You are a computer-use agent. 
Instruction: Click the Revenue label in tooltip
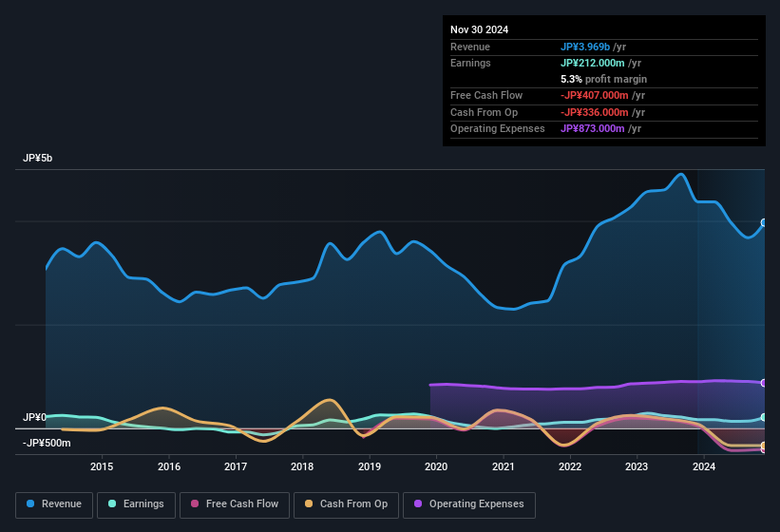(x=470, y=47)
